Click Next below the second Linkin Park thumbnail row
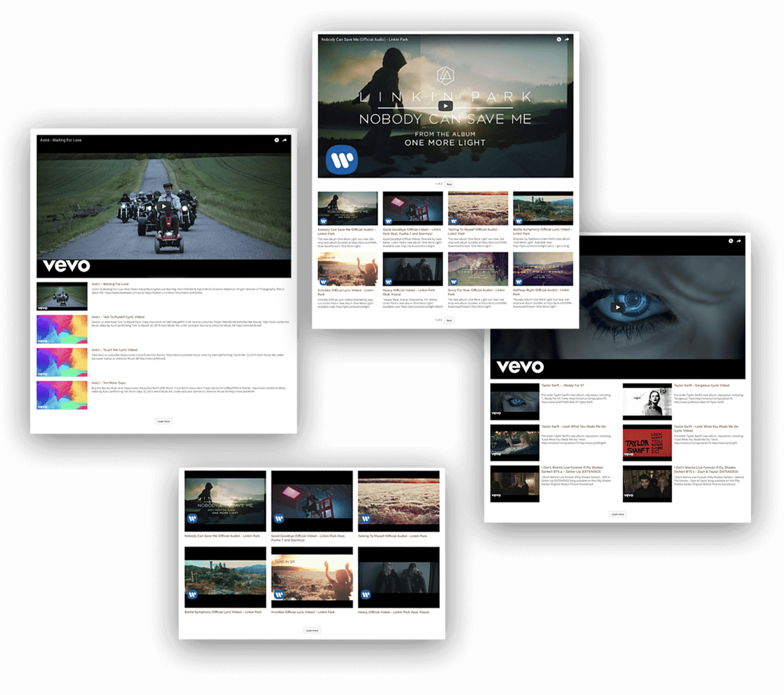 pos(449,320)
